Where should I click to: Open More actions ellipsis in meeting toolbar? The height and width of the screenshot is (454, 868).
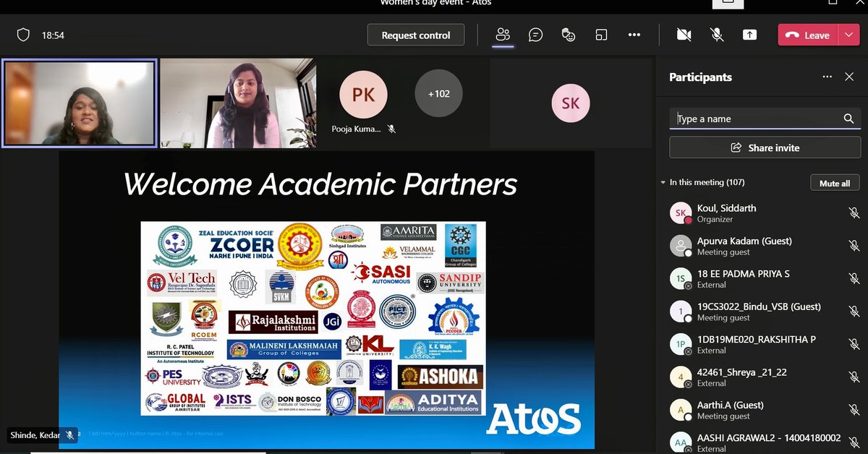tap(634, 35)
